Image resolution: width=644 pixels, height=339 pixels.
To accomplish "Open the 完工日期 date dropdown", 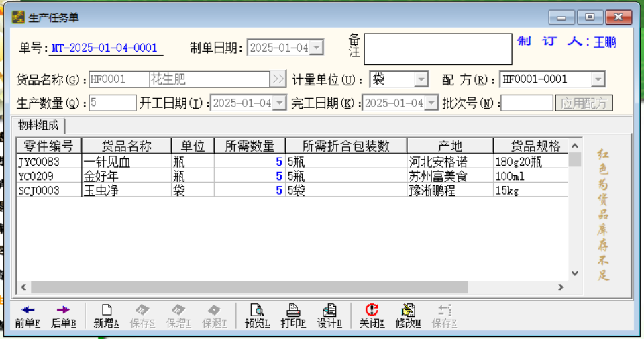I will pyautogui.click(x=431, y=103).
